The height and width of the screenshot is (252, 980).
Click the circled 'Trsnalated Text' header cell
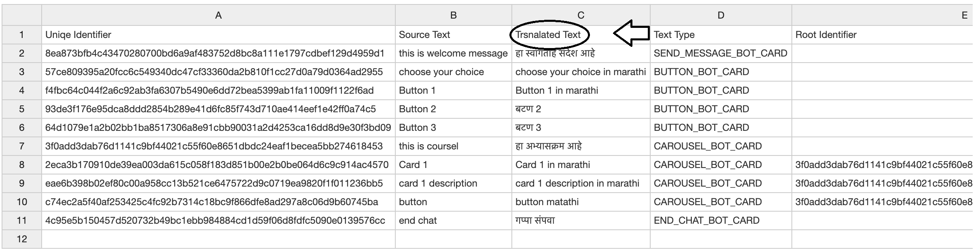pyautogui.click(x=548, y=35)
